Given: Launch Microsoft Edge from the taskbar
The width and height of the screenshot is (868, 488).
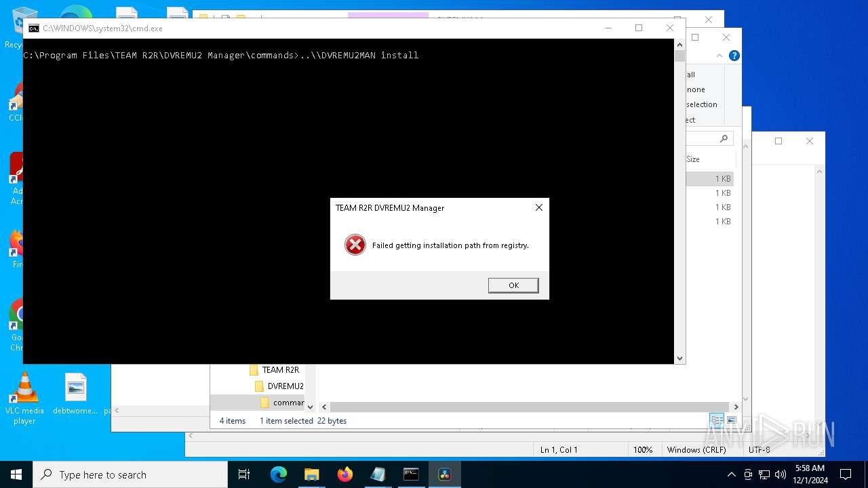Looking at the screenshot, I should tap(279, 474).
